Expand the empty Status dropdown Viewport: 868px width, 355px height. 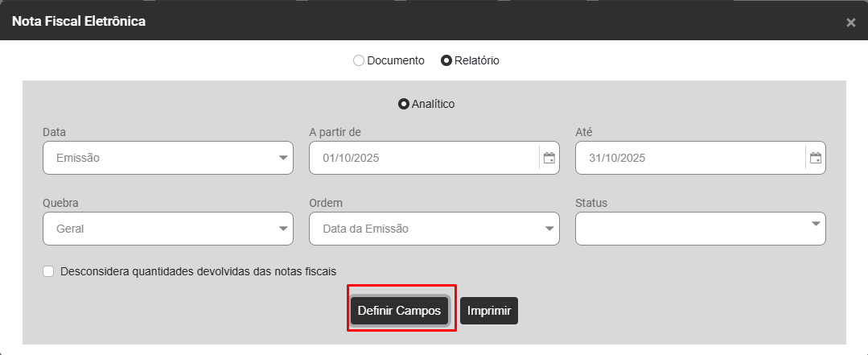click(700, 229)
